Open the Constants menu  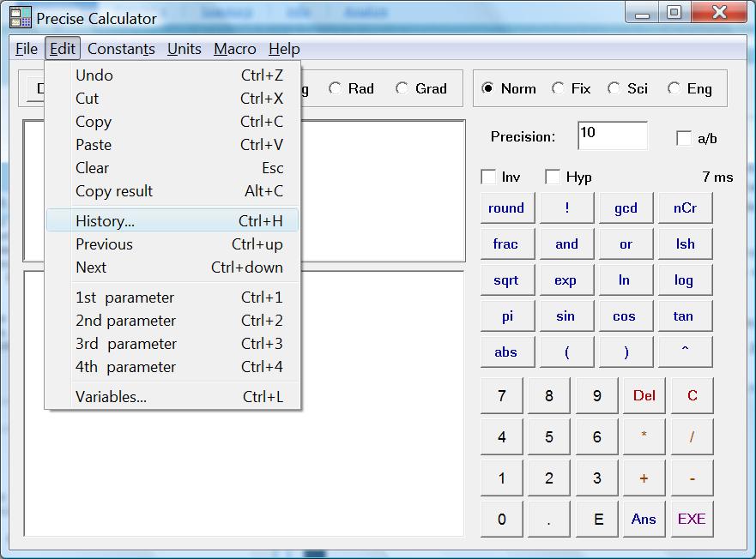pos(121,49)
